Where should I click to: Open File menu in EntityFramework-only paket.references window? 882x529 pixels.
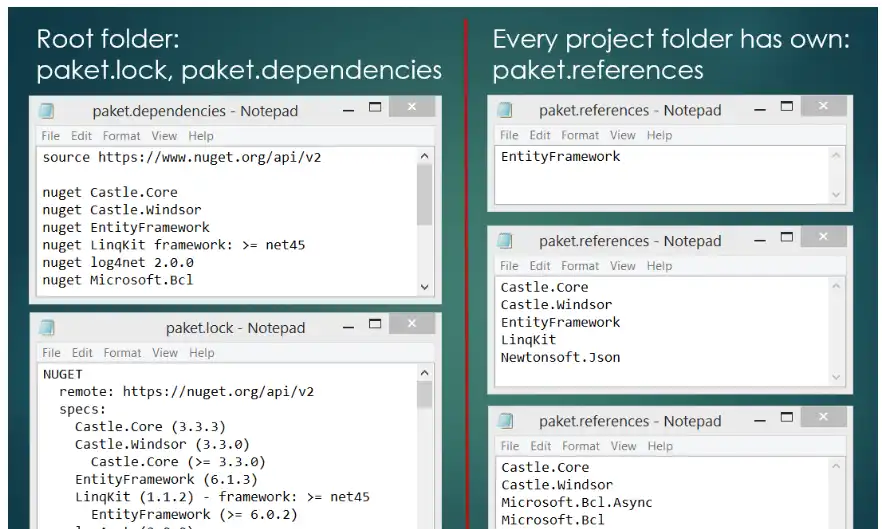click(509, 135)
